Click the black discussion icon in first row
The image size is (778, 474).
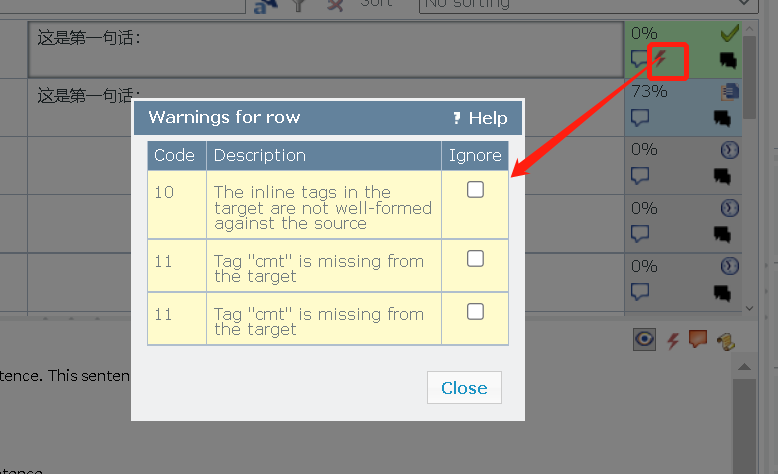(728, 60)
